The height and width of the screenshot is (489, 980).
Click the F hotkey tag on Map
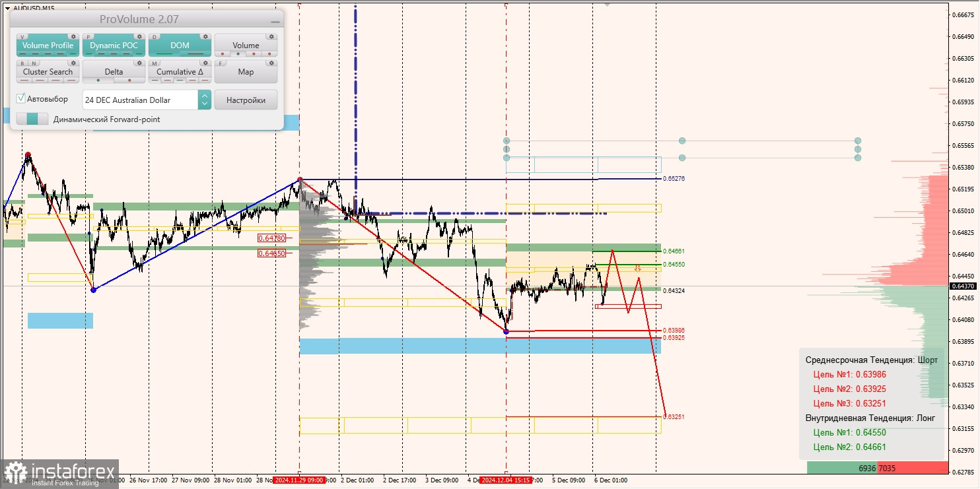point(221,63)
